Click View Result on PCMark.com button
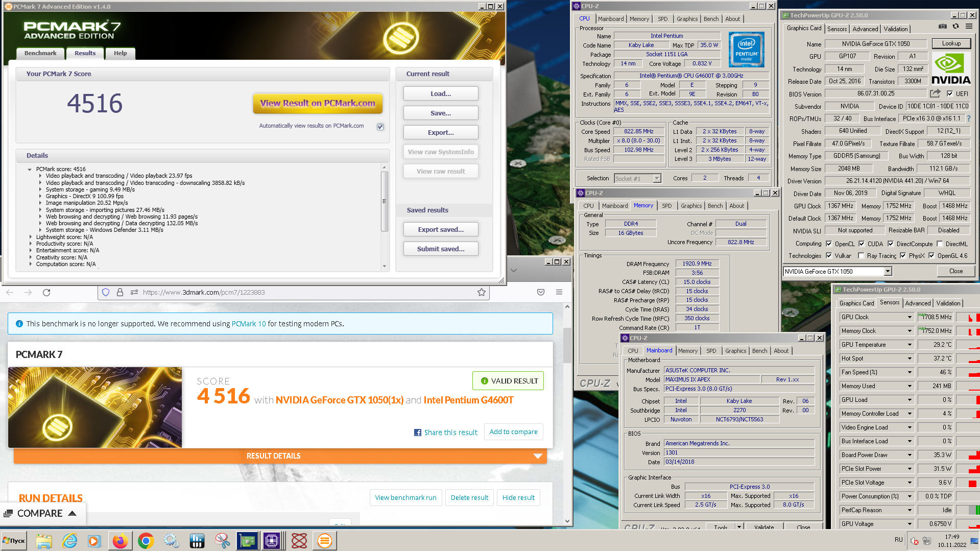 (318, 103)
